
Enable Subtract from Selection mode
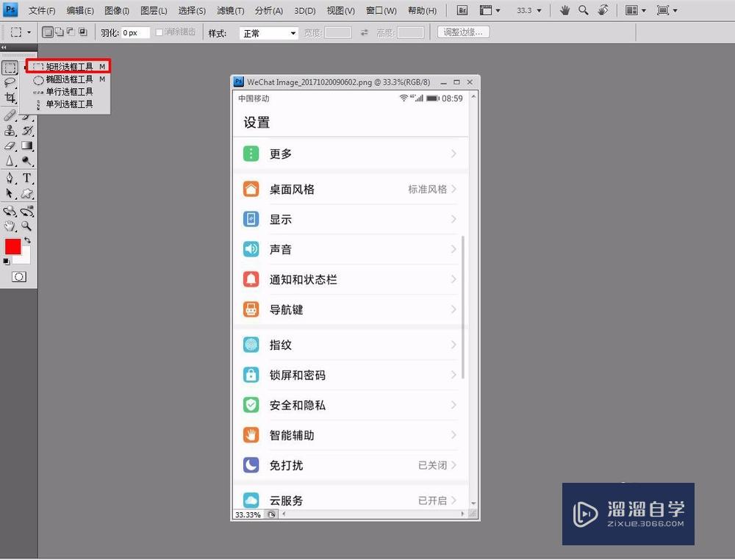69,32
